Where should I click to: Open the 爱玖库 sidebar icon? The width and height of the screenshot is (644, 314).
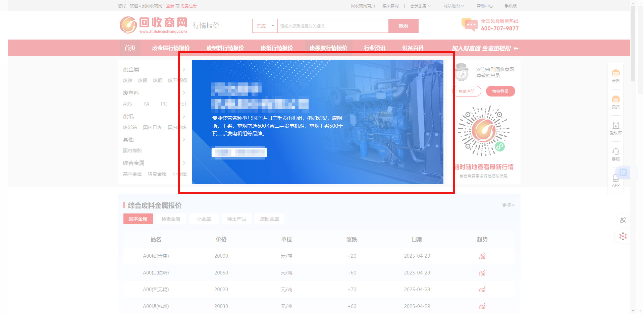pyautogui.click(x=615, y=128)
